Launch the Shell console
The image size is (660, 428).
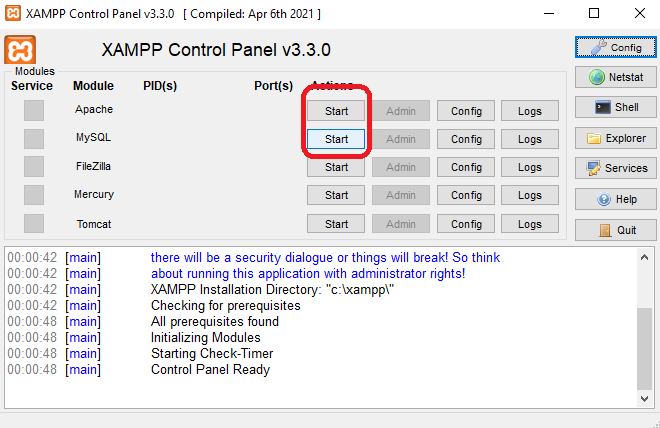(616, 107)
